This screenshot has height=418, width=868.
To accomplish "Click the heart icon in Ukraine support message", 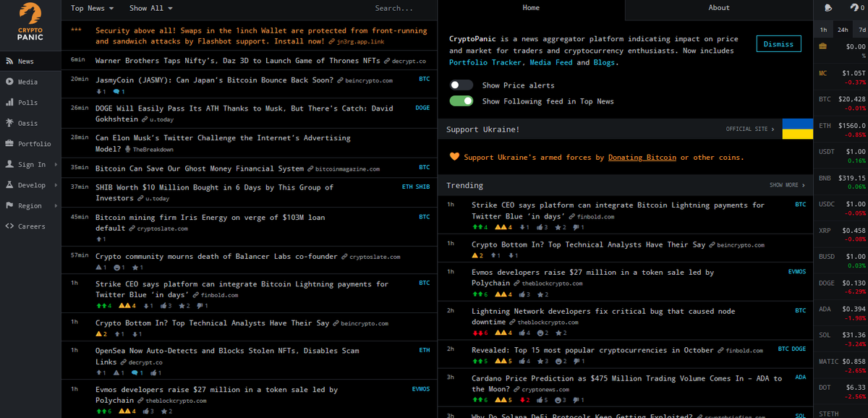I will point(454,157).
